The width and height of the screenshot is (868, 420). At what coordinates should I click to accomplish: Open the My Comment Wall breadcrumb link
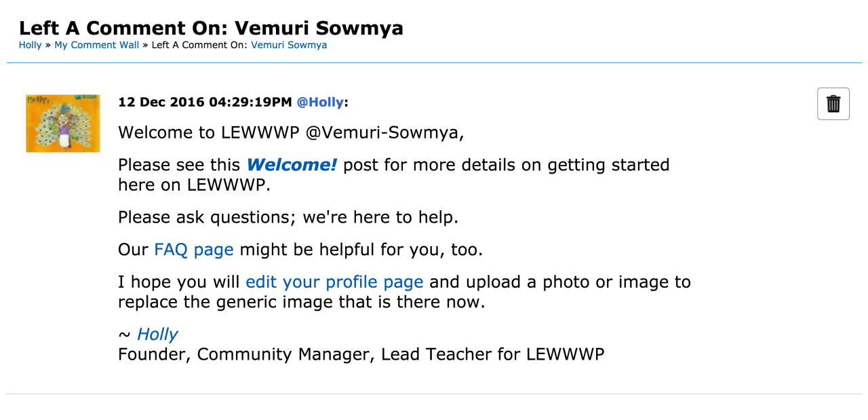(96, 45)
